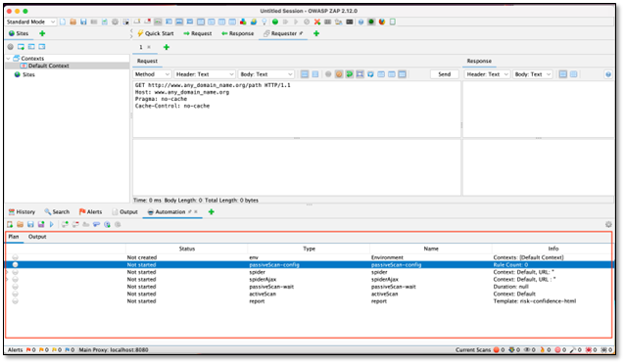Switch to the Request tab with green arrow

(197, 33)
